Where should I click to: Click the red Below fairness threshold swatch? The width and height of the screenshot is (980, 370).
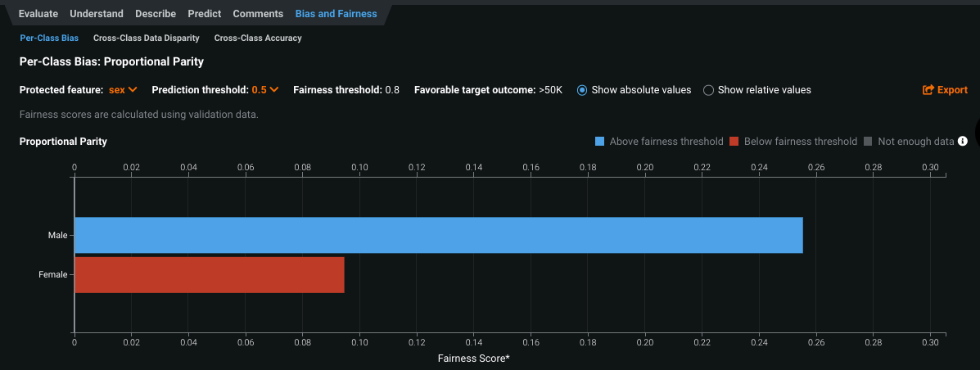coord(734,142)
